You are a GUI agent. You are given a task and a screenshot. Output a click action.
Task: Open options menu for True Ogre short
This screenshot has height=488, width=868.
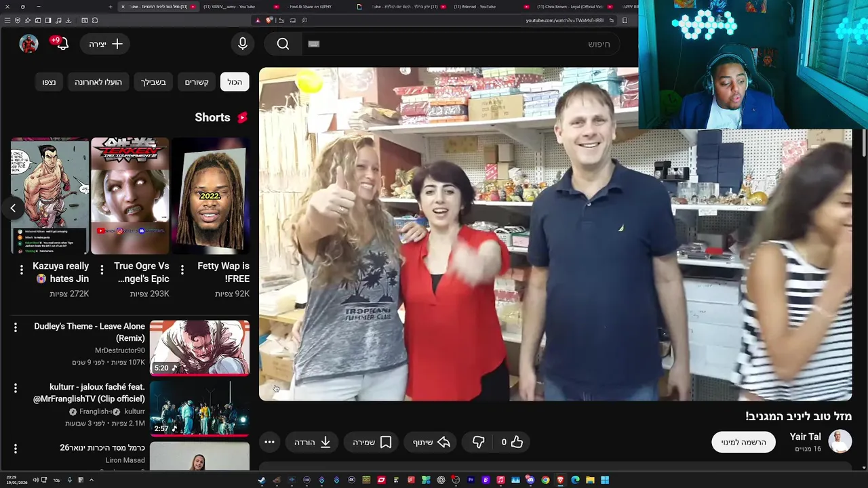click(102, 270)
